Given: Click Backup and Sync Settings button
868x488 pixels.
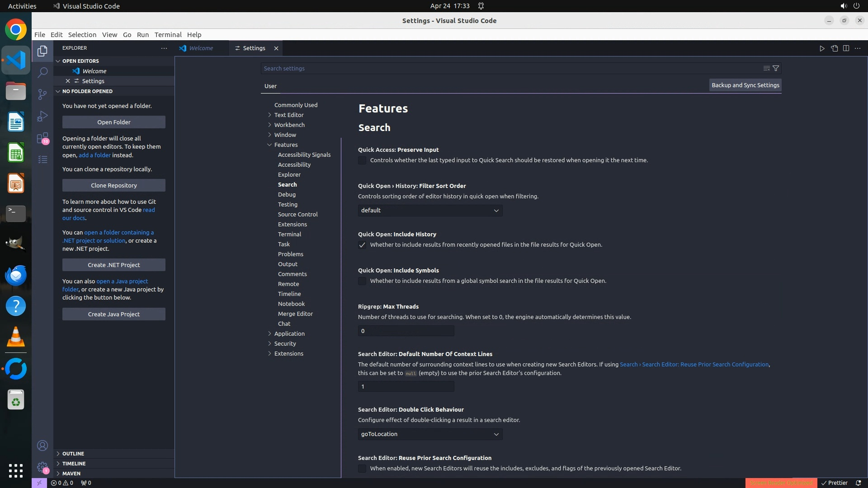Looking at the screenshot, I should coord(745,85).
